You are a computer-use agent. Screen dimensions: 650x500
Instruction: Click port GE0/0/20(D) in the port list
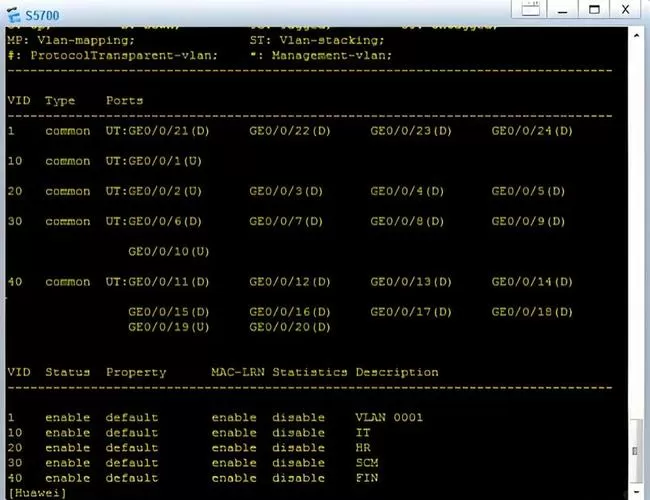(x=286, y=326)
